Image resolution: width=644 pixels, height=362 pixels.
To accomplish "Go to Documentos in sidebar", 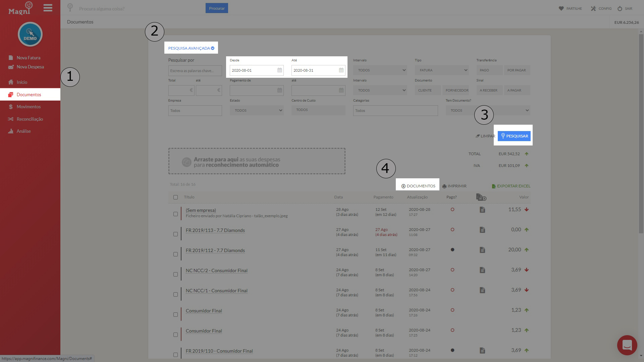I will pos(30,95).
